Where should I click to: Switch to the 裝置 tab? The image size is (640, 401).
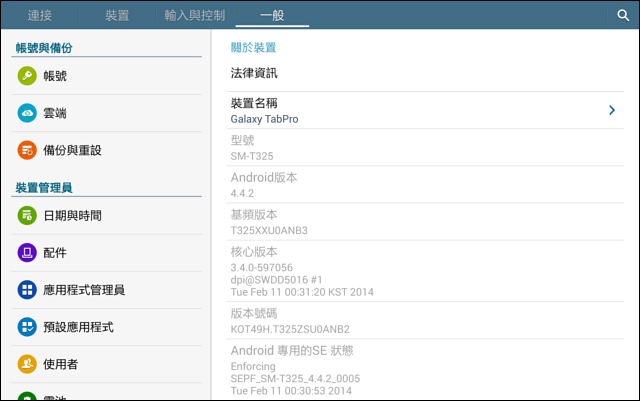(117, 16)
